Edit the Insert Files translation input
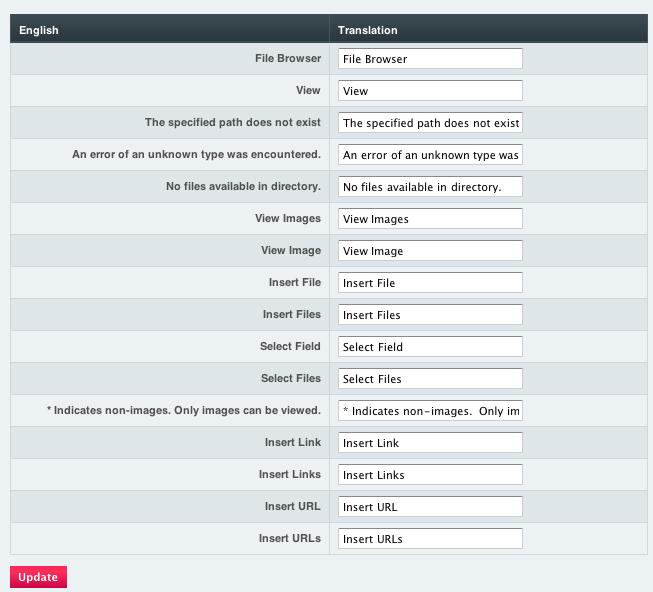This screenshot has width=653, height=592. point(430,315)
